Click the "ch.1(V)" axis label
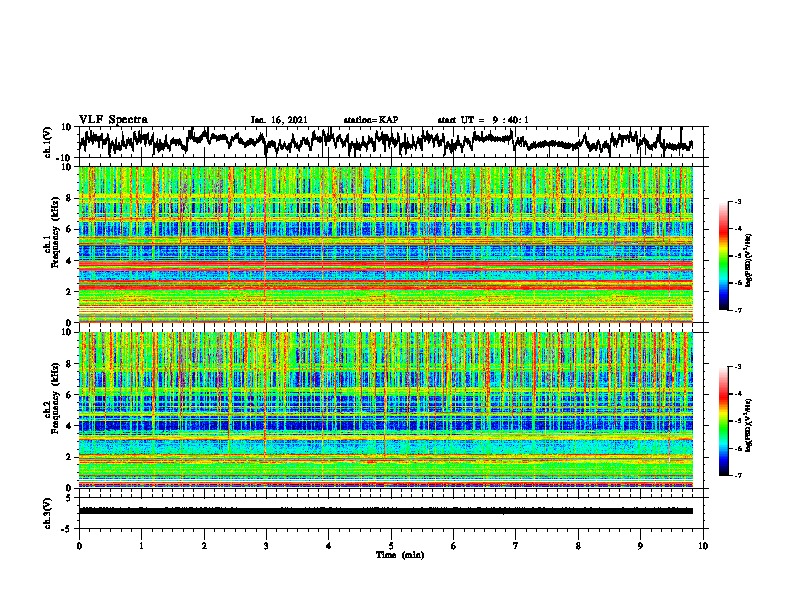Viewport: 792px width, 612px height. coord(48,142)
